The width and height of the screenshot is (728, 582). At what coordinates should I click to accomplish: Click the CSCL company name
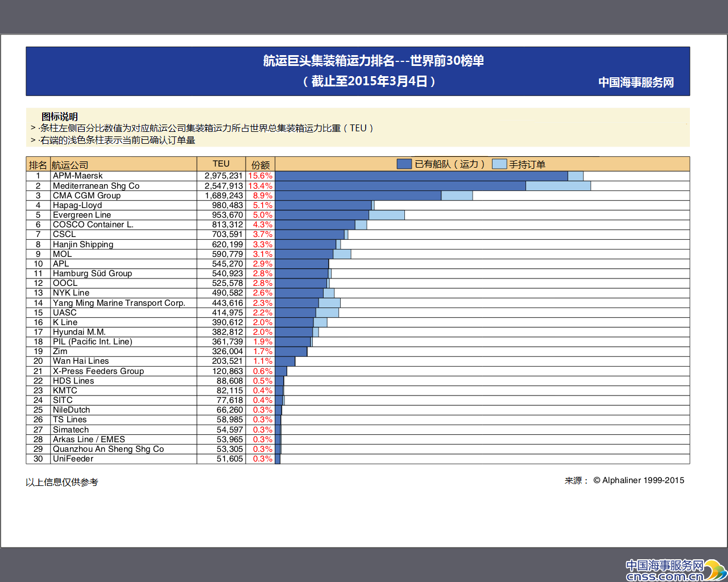click(x=64, y=234)
